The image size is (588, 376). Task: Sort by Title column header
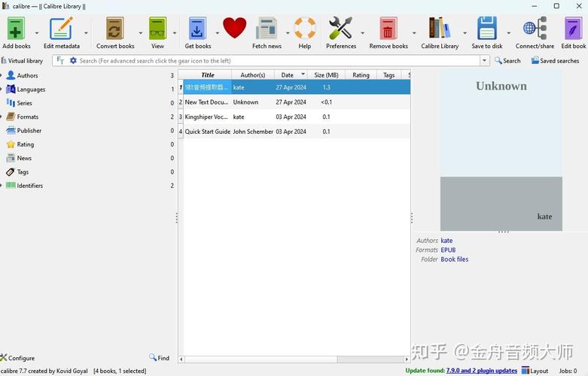coord(207,75)
